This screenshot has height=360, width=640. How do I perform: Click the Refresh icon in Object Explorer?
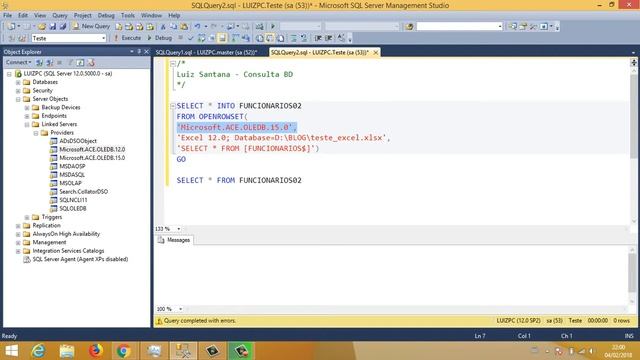point(80,62)
